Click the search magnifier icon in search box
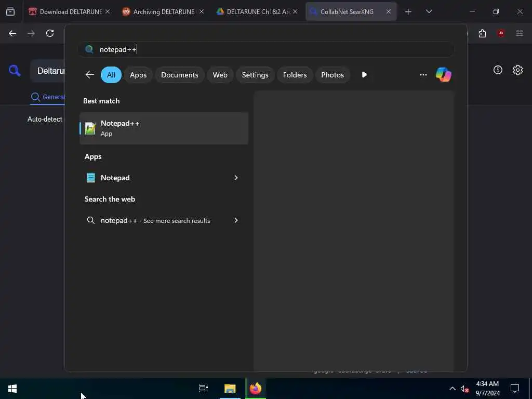This screenshot has height=399, width=532. pyautogui.click(x=89, y=49)
